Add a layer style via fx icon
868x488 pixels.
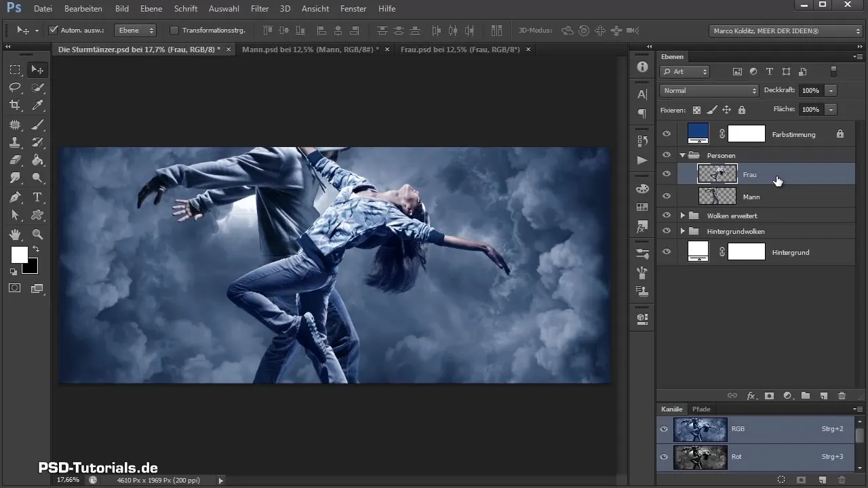click(x=751, y=395)
